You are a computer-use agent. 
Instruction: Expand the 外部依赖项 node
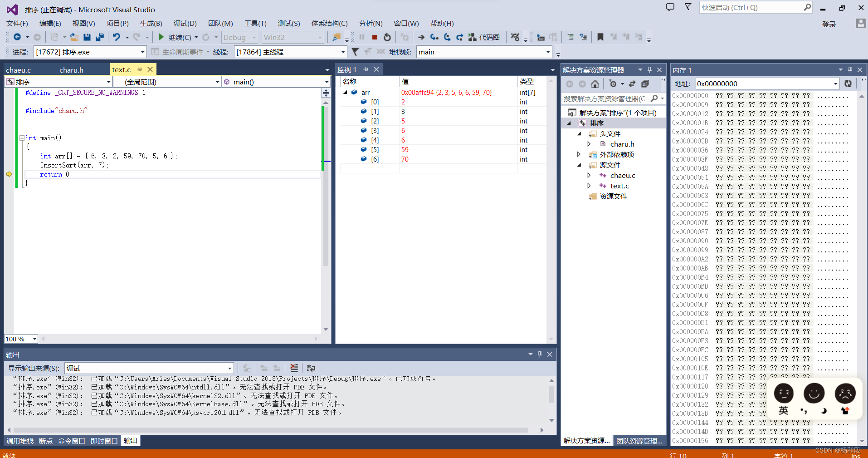pyautogui.click(x=579, y=154)
